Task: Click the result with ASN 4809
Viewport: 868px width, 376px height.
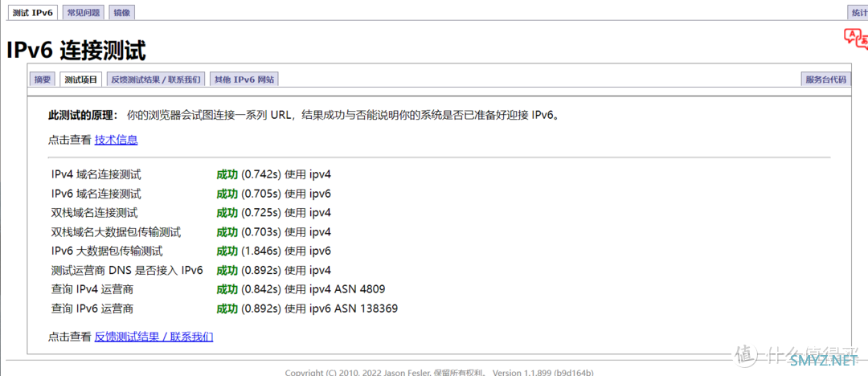Action: point(301,289)
